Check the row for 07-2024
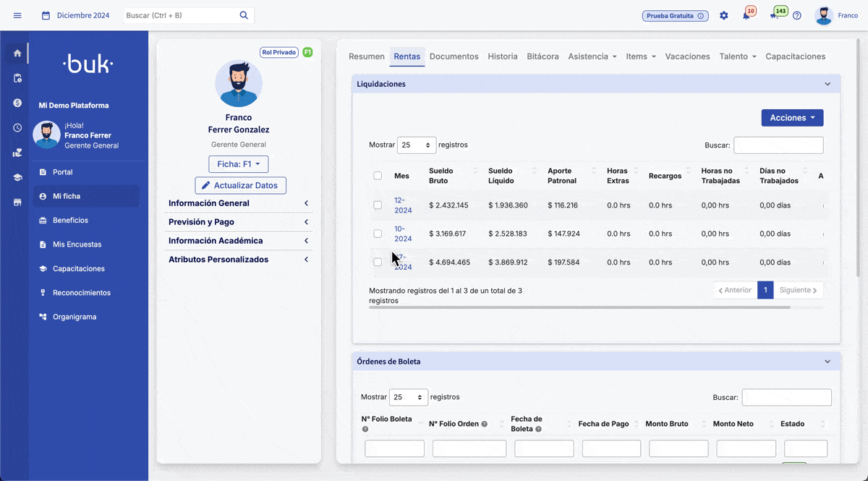Screen dimensions: 868x481 [x=378, y=262]
